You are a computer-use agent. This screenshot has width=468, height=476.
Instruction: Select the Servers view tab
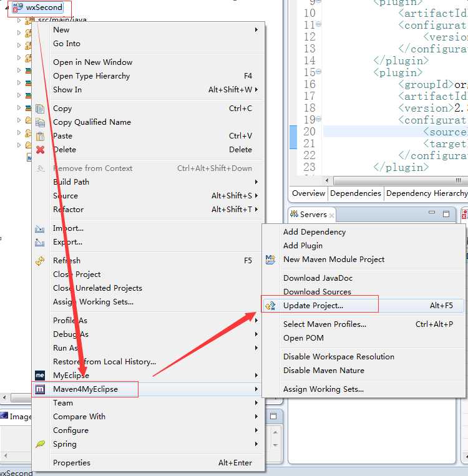(x=313, y=215)
